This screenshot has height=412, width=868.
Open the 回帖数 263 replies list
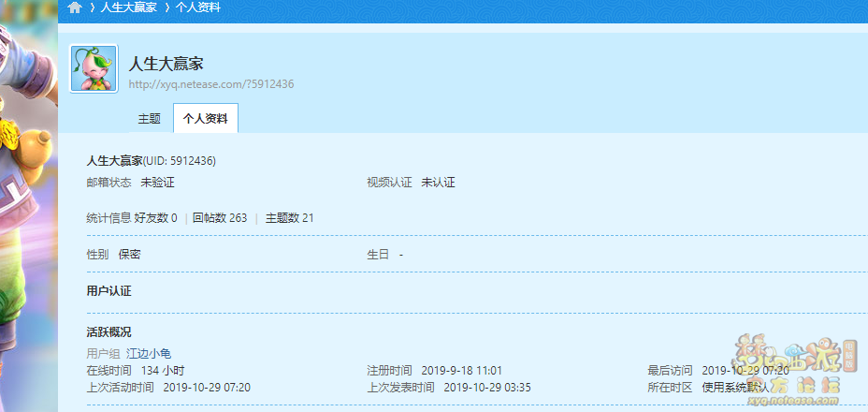click(x=220, y=218)
